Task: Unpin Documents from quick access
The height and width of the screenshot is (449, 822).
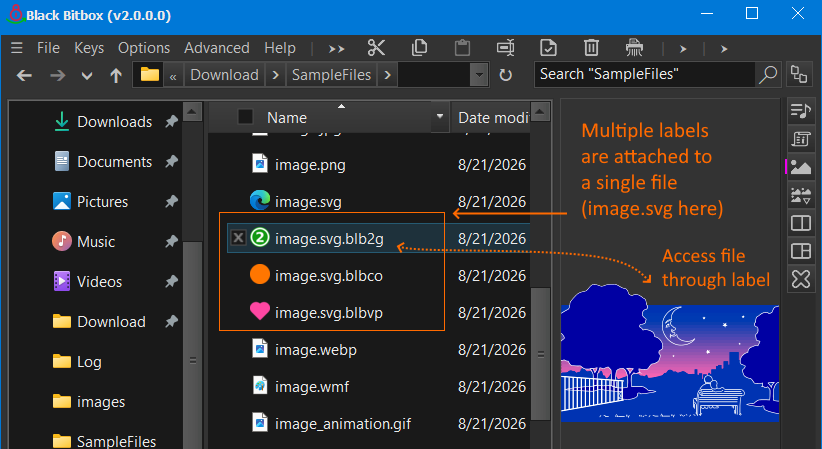Action: pyautogui.click(x=171, y=162)
